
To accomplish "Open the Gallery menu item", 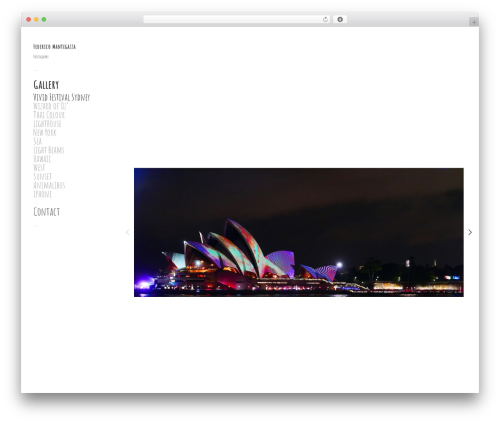I will tap(46, 85).
